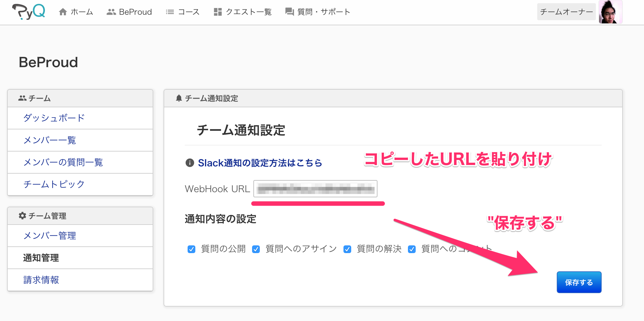
Task: Uncheck 質問の解決 checkbox
Action: point(347,249)
